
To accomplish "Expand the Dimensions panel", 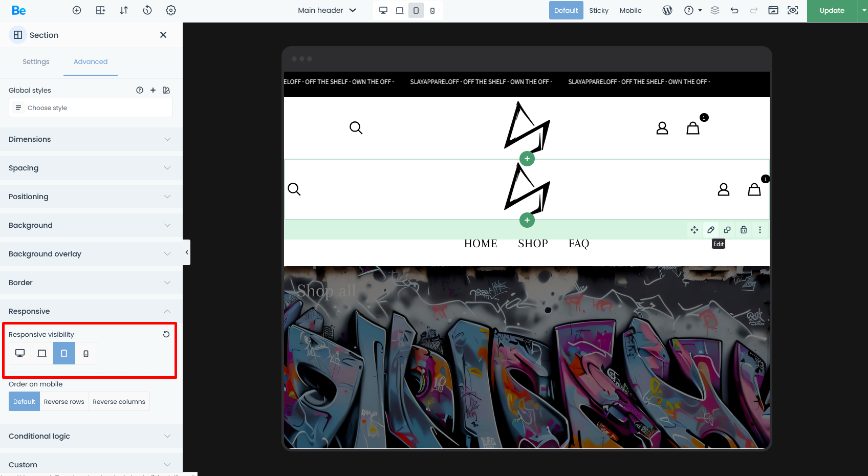I will 91,139.
